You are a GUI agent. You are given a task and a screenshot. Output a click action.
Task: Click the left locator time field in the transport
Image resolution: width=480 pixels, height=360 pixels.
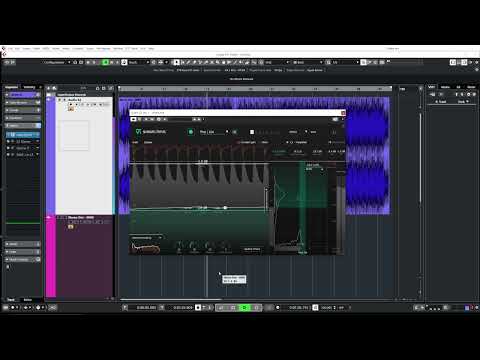pyautogui.click(x=146, y=308)
